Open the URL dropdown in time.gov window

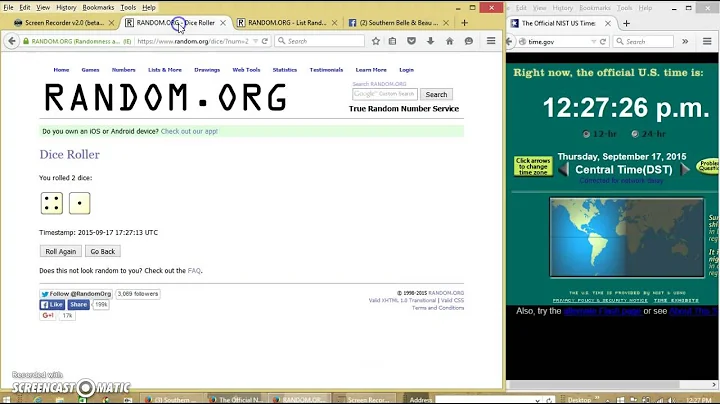593,41
